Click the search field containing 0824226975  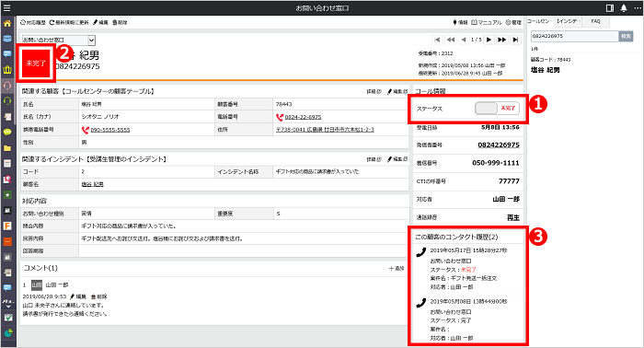(575, 36)
